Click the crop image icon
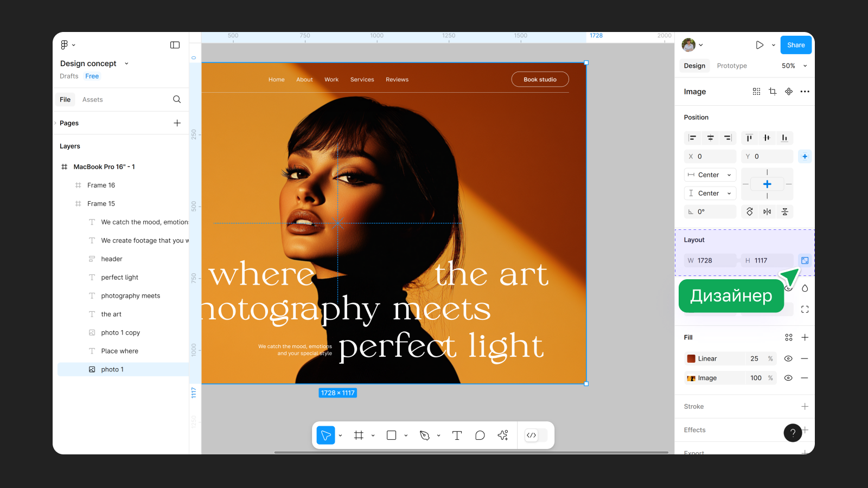Image resolution: width=868 pixels, height=488 pixels. tap(773, 92)
